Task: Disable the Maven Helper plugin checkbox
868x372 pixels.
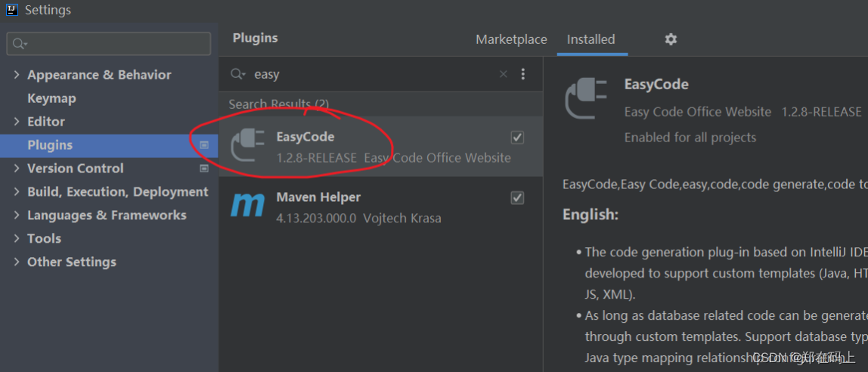Action: [517, 197]
